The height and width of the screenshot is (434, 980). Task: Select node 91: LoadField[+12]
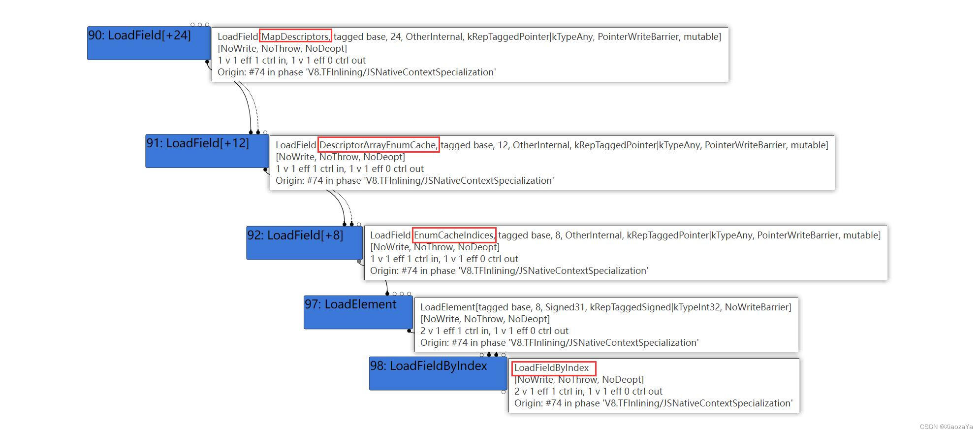tap(207, 151)
